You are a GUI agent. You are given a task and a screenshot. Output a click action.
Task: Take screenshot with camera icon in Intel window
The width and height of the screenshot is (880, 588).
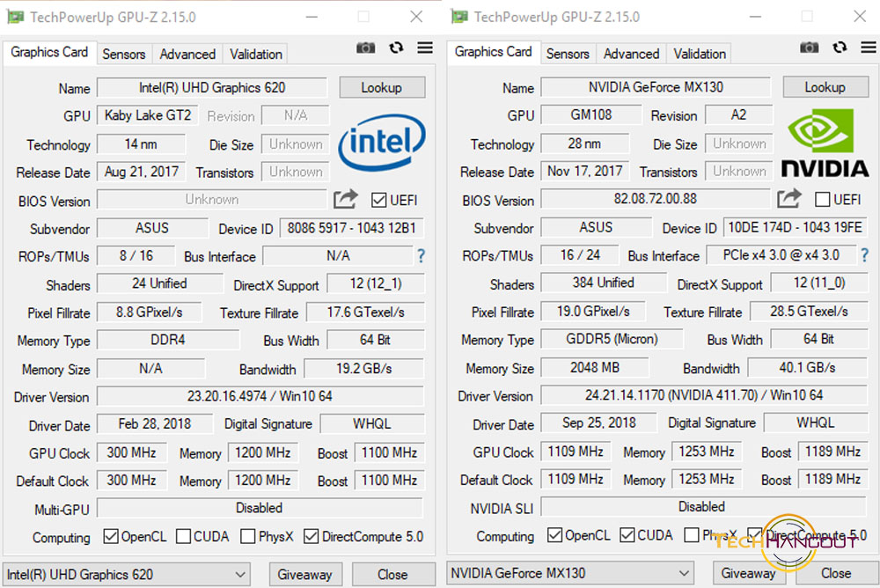coord(365,48)
